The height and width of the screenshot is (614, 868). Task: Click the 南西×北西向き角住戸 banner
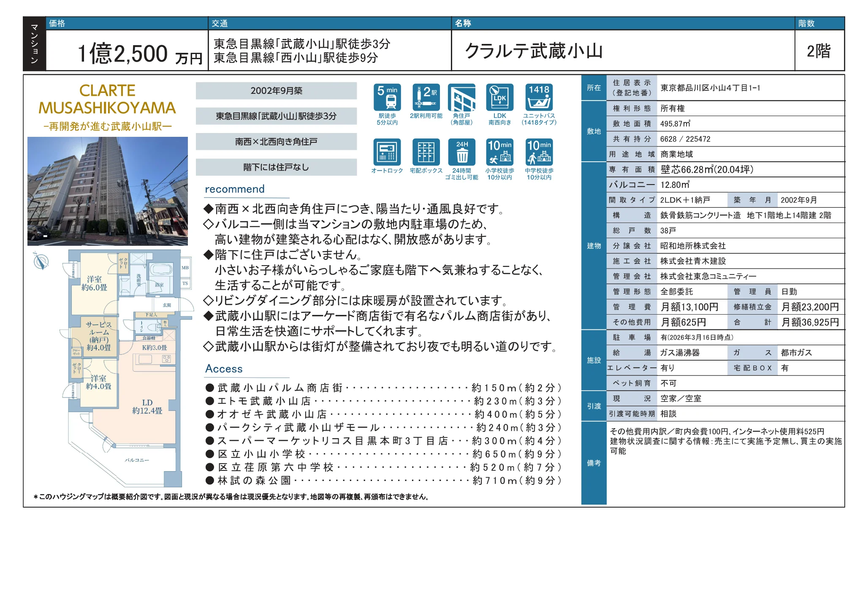pyautogui.click(x=276, y=141)
